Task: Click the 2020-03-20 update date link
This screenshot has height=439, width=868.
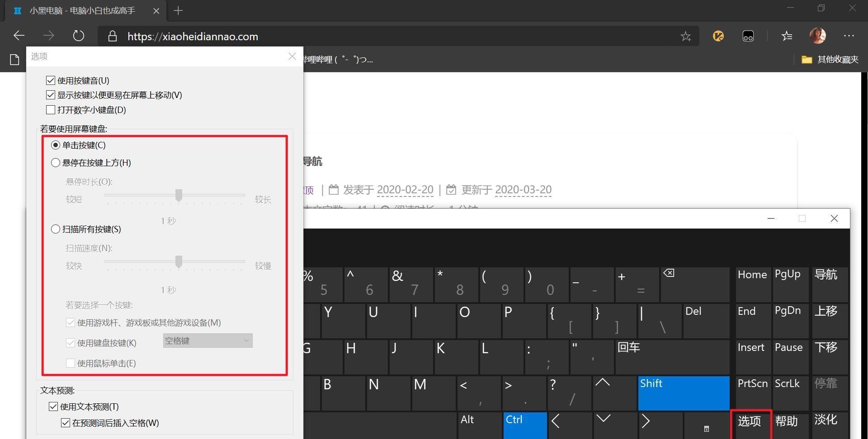Action: tap(523, 190)
